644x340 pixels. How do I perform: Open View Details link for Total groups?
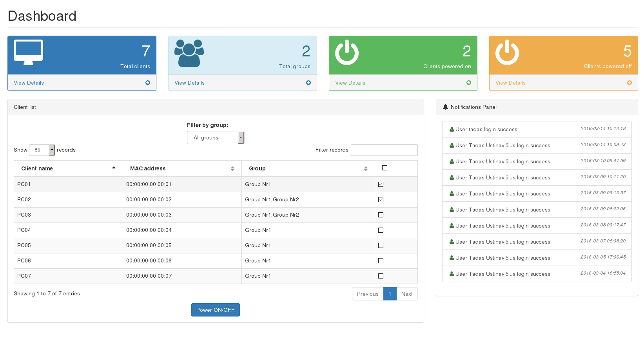[x=190, y=83]
